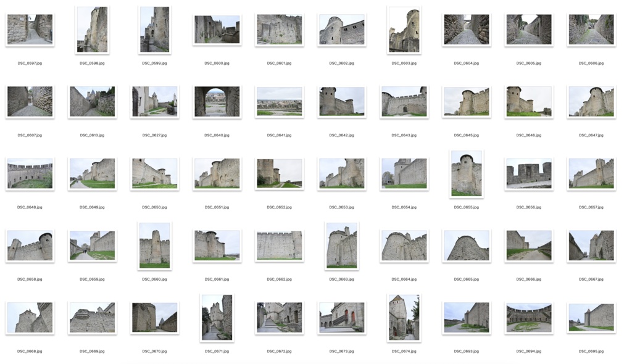Select the DSC_0642.jpg thumbnail
The width and height of the screenshot is (632, 364).
point(342,102)
